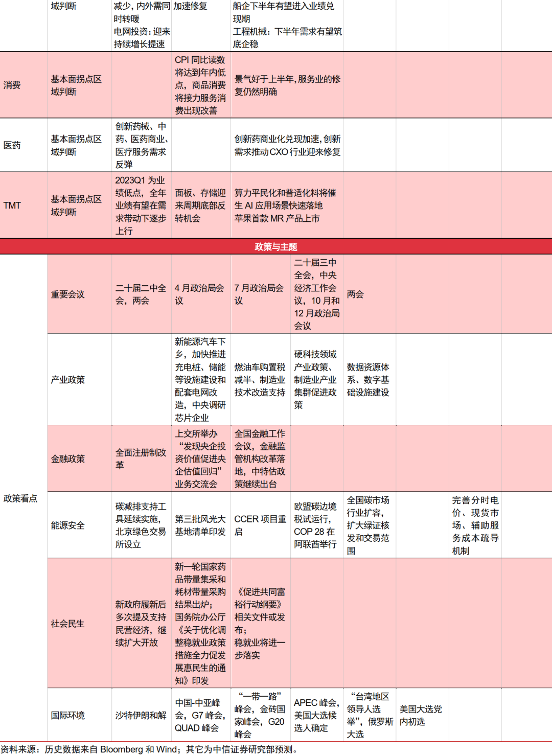The image size is (552, 756).
Task: Click the 消费 row label
Action: (x=12, y=85)
